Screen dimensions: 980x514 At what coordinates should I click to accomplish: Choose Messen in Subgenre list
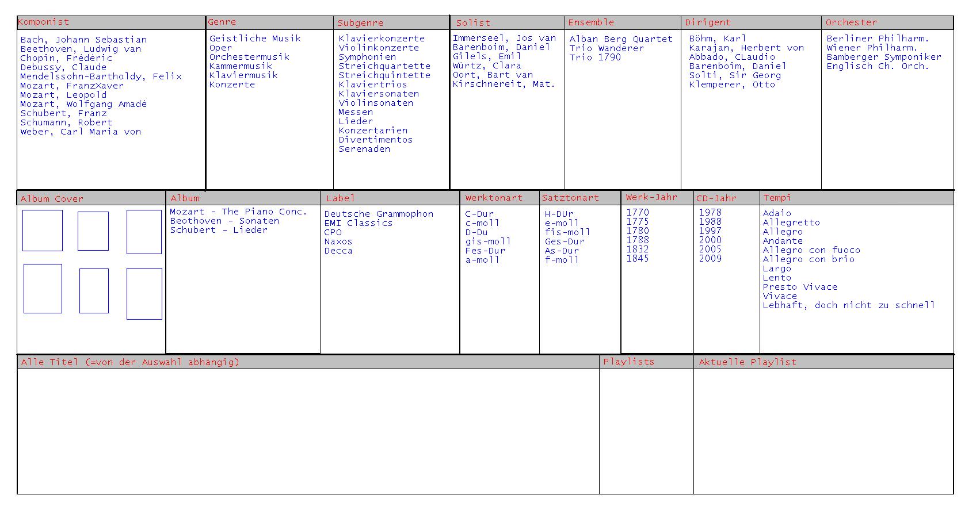click(x=356, y=112)
